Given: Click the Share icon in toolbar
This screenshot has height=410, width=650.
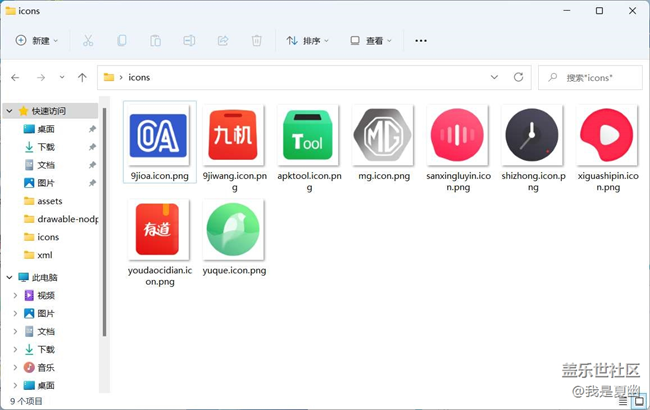Looking at the screenshot, I should (223, 41).
